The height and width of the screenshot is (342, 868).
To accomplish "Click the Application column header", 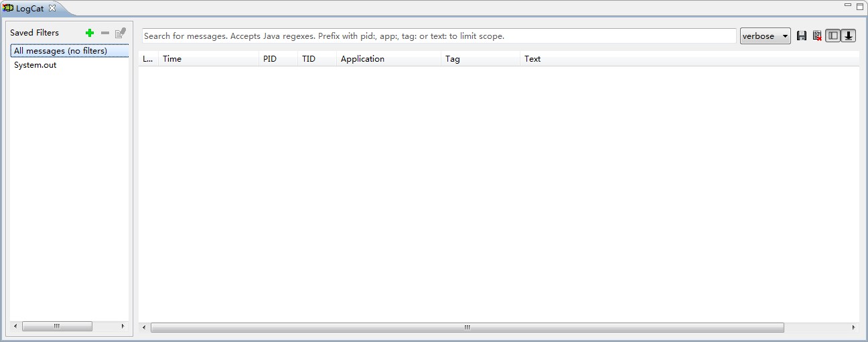I will point(388,59).
